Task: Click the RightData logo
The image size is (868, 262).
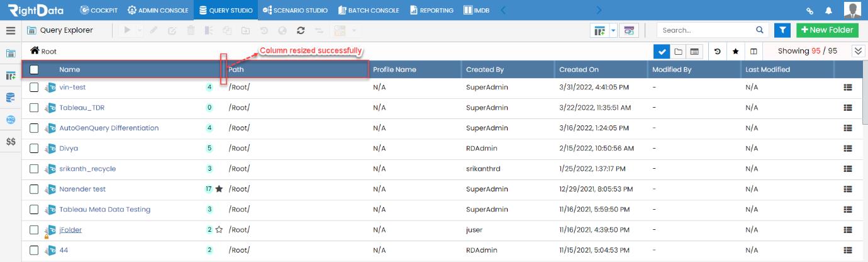Action: (x=36, y=10)
